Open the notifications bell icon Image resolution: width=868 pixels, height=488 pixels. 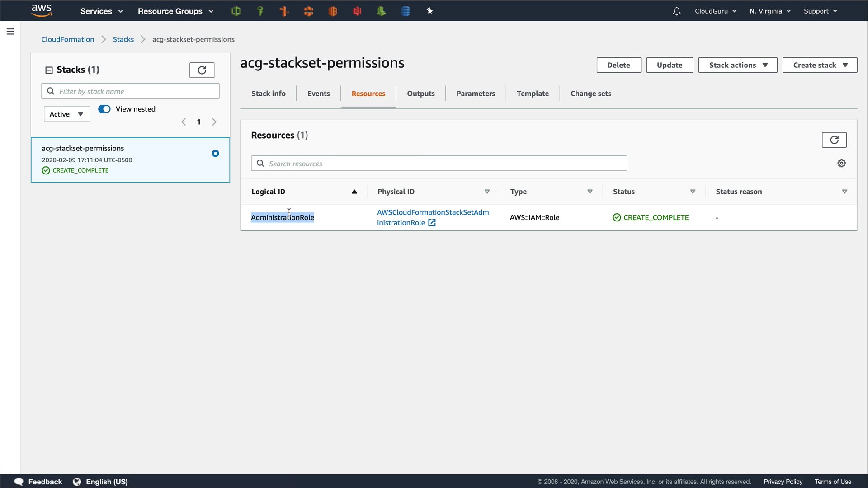pyautogui.click(x=676, y=11)
